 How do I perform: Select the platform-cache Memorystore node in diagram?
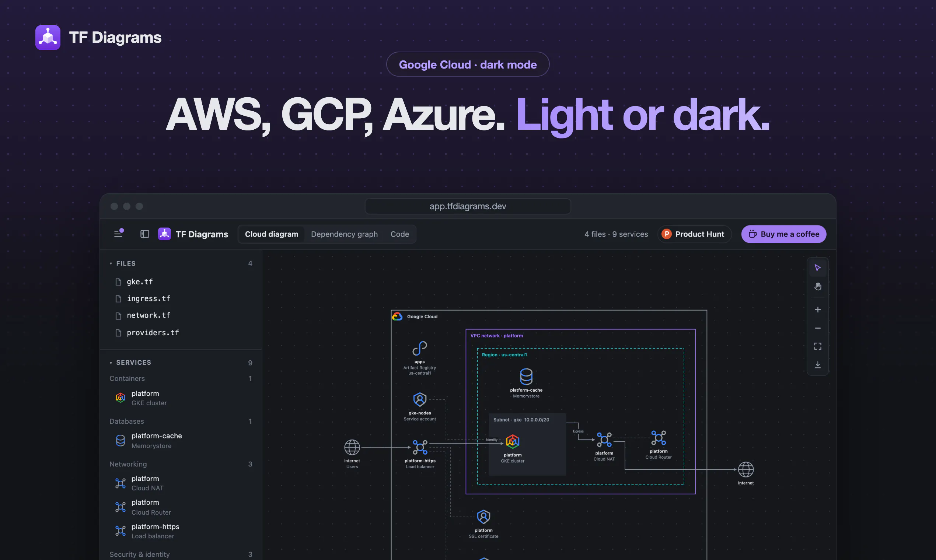point(526,384)
